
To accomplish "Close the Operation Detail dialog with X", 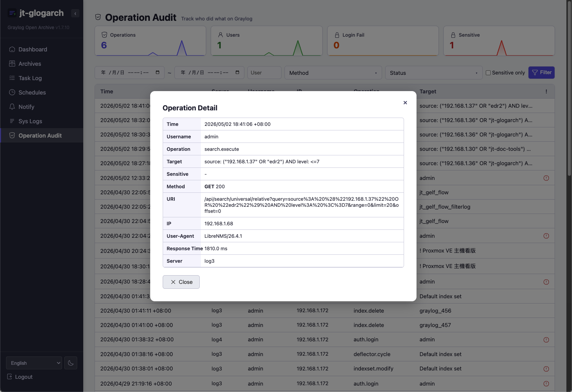I will pos(405,102).
